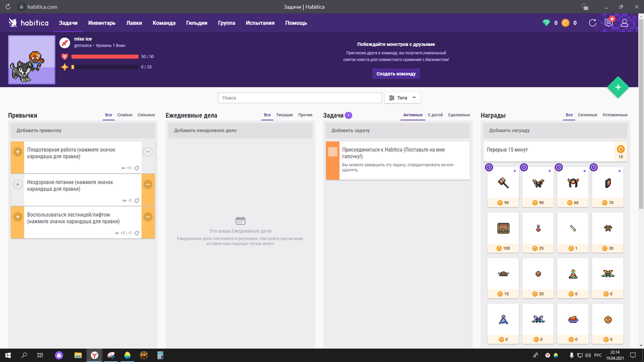Open notifications with the star badge

[609, 23]
